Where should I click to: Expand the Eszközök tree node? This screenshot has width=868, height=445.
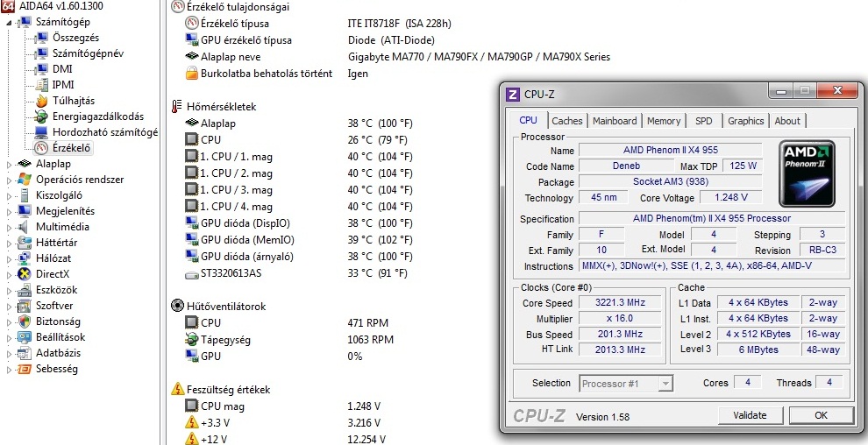(9, 290)
